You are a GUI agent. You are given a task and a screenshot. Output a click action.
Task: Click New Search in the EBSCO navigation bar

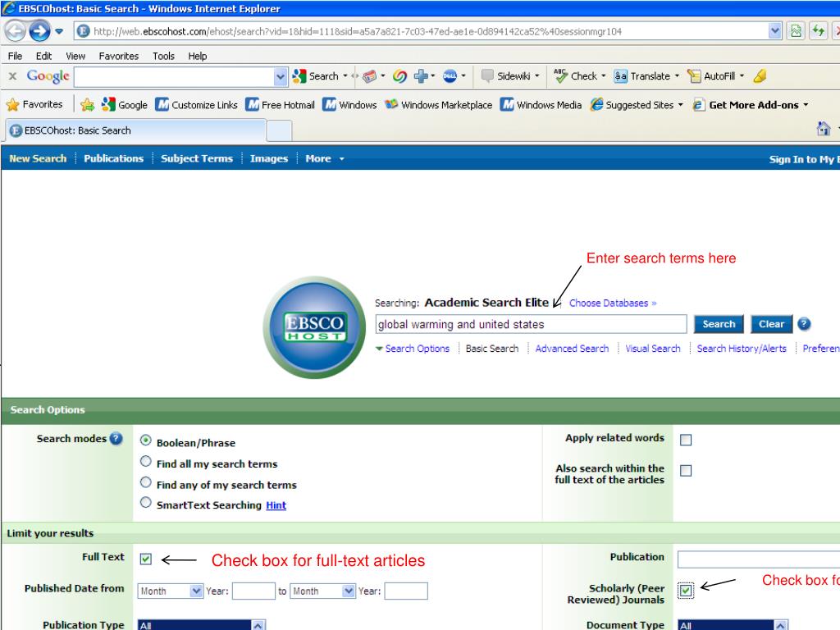[x=38, y=158]
